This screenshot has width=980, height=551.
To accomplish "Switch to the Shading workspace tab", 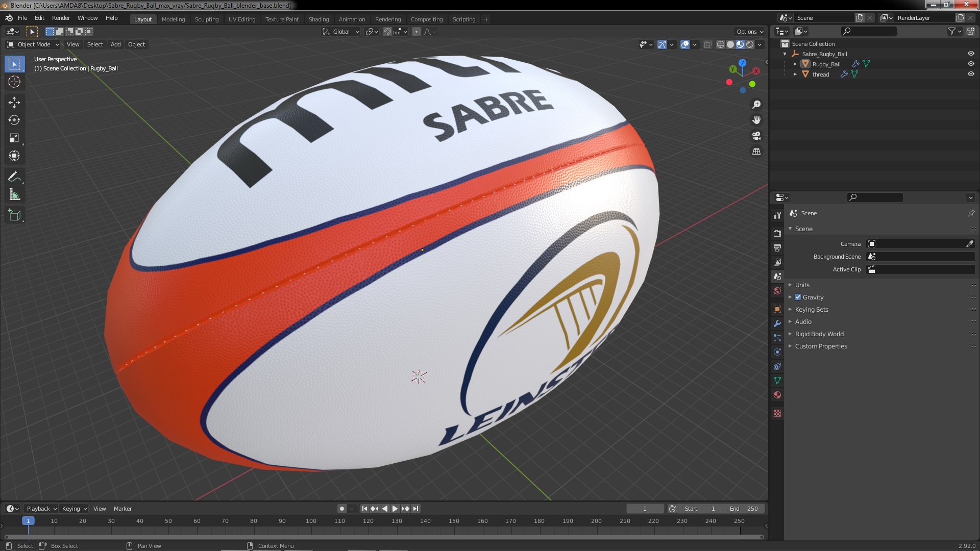I will 318,19.
